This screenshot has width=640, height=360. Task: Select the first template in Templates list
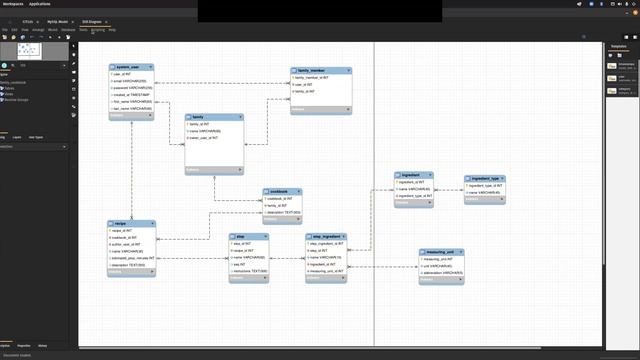tap(621, 66)
